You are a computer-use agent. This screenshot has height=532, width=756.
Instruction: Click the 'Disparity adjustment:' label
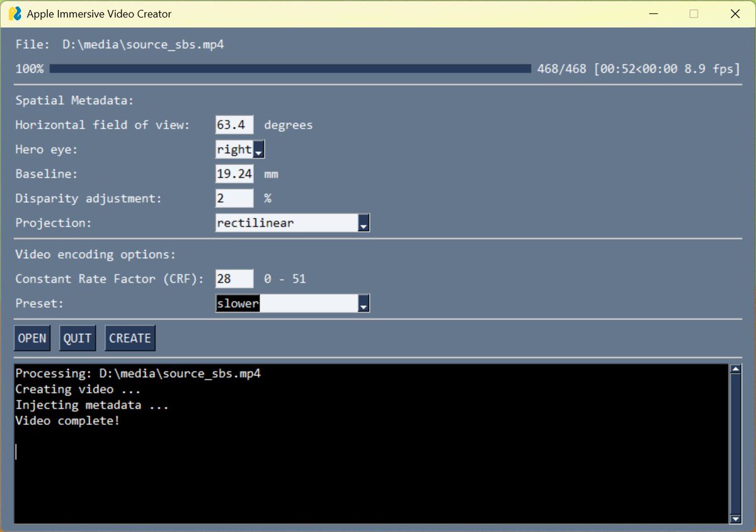point(89,198)
